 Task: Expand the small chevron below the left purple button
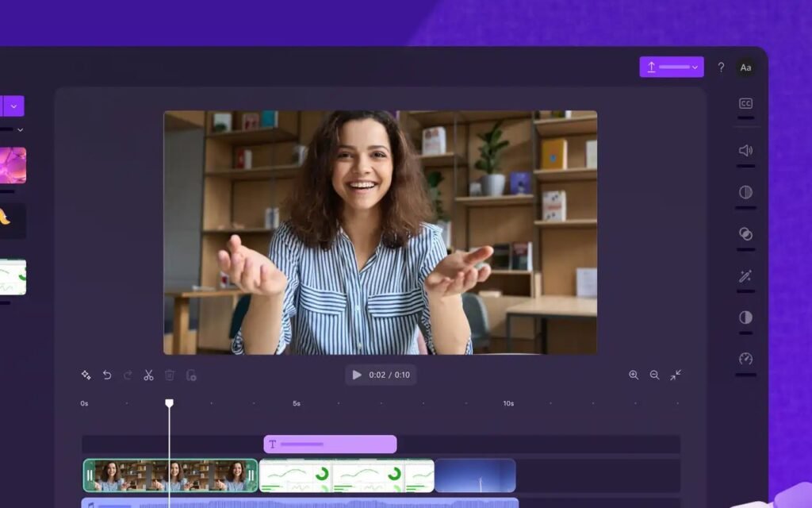coord(20,129)
